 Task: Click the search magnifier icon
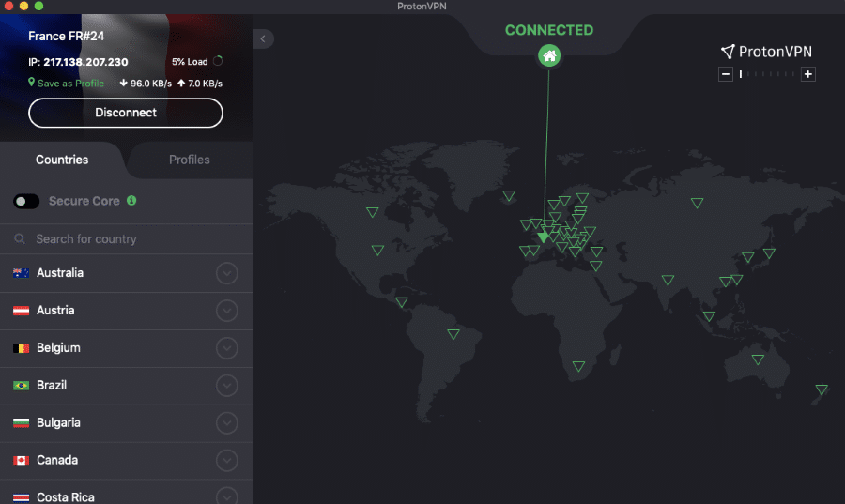[20, 238]
